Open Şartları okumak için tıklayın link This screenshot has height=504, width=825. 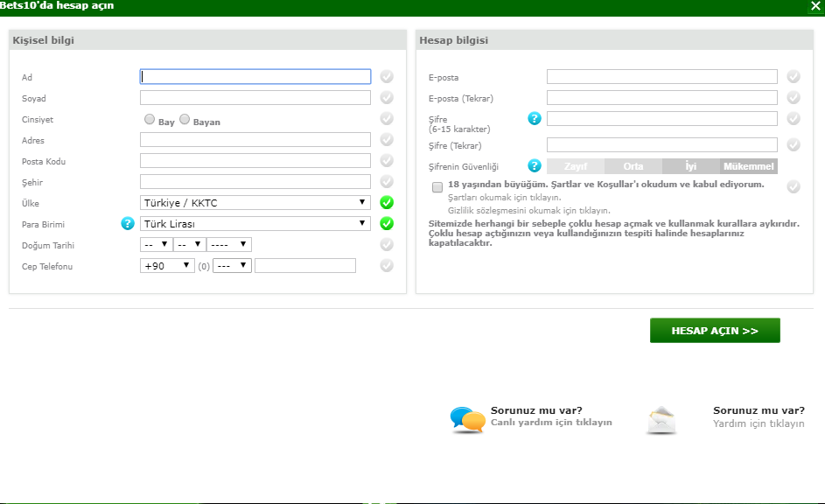click(505, 198)
